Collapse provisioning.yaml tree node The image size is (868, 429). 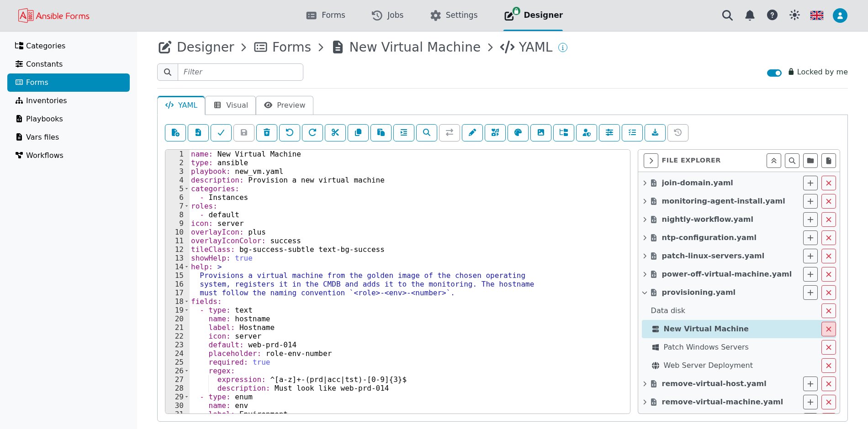click(645, 293)
